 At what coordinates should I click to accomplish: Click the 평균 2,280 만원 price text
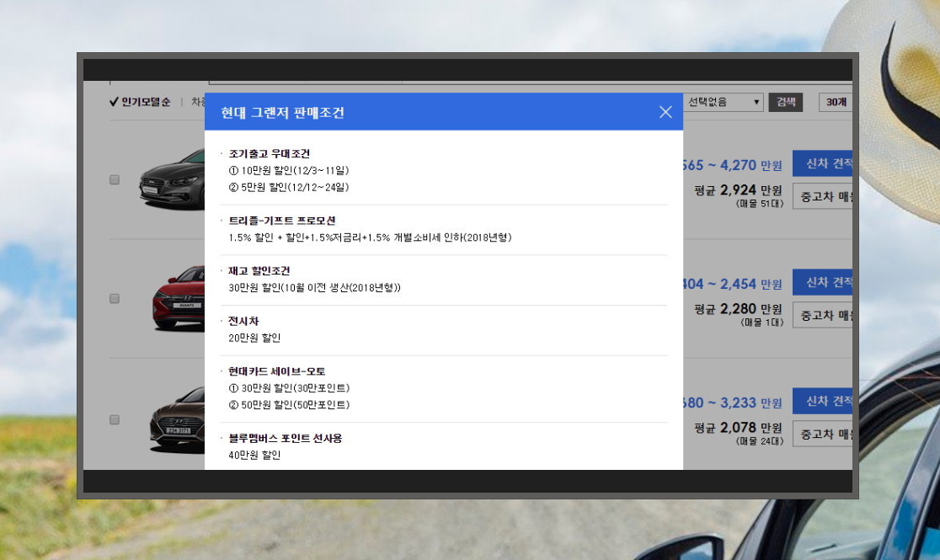738,309
